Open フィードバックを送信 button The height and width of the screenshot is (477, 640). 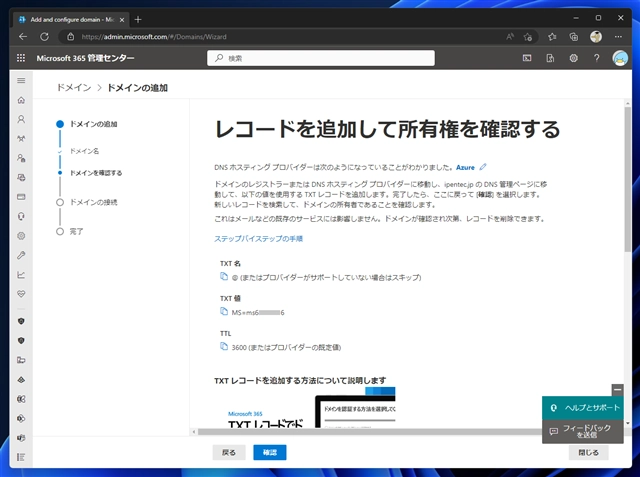(583, 431)
